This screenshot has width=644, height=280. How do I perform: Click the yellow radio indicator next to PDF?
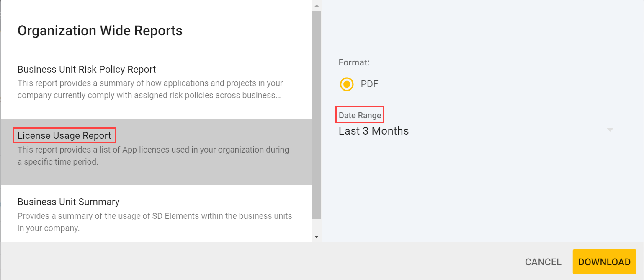coord(346,84)
